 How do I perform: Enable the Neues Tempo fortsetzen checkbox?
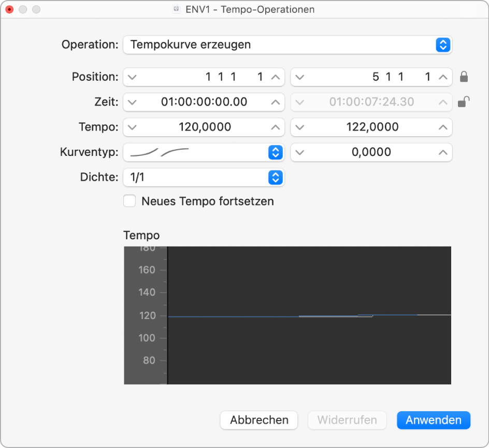point(130,201)
